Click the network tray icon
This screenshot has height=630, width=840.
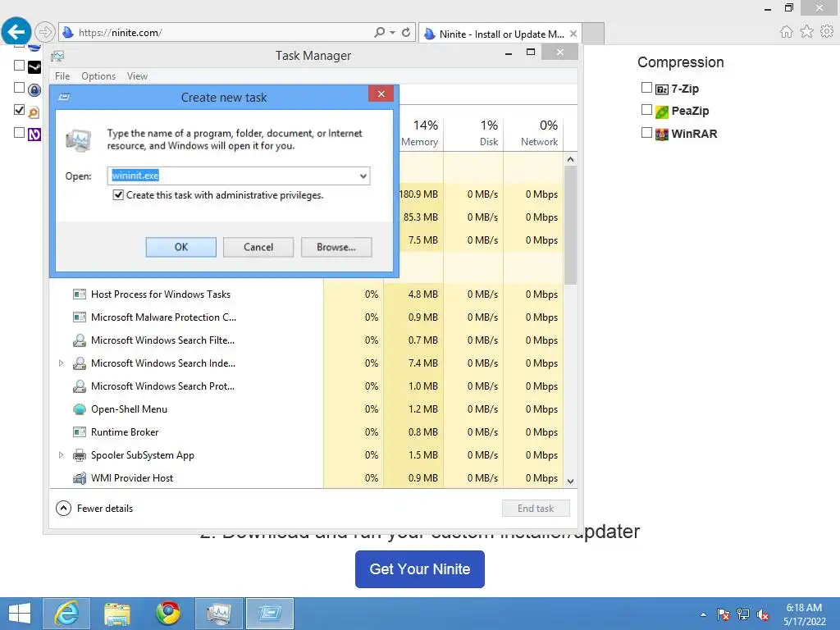743,614
